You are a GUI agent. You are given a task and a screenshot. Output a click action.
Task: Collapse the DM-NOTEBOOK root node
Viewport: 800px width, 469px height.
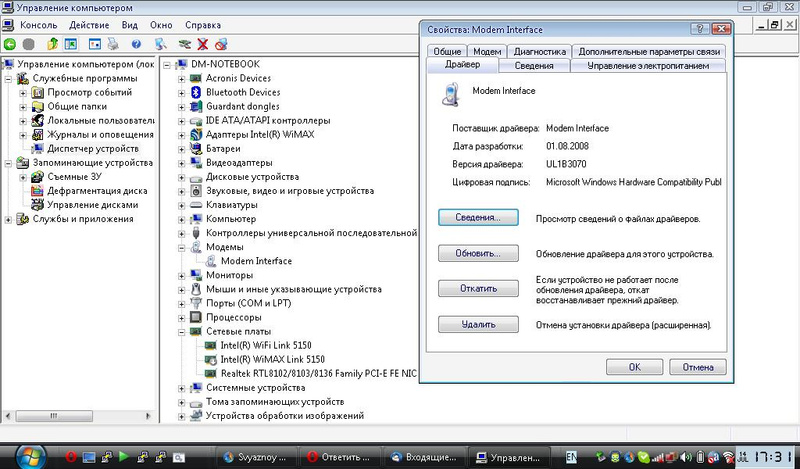pyautogui.click(x=166, y=65)
